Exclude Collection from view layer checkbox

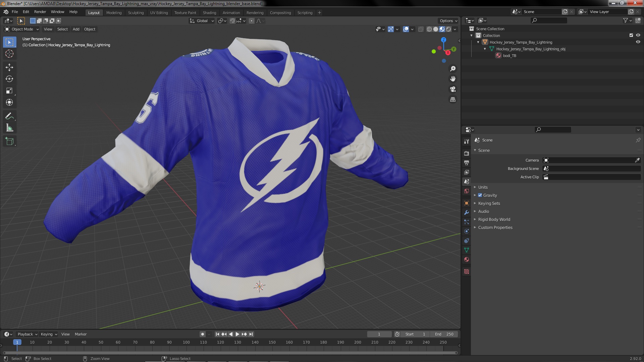click(631, 35)
